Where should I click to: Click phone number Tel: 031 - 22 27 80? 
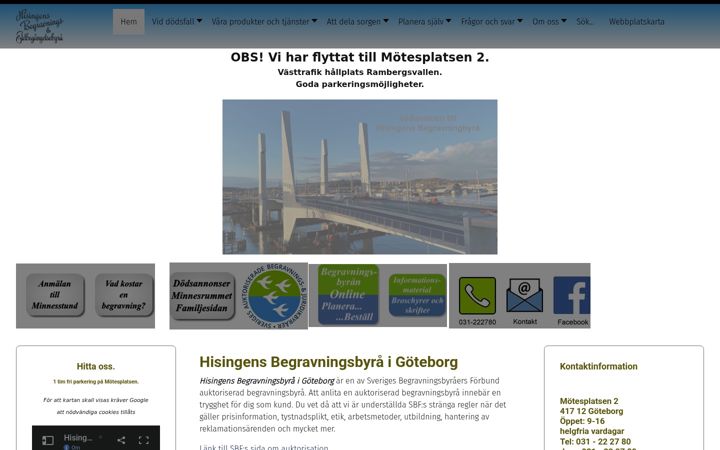[x=595, y=441]
